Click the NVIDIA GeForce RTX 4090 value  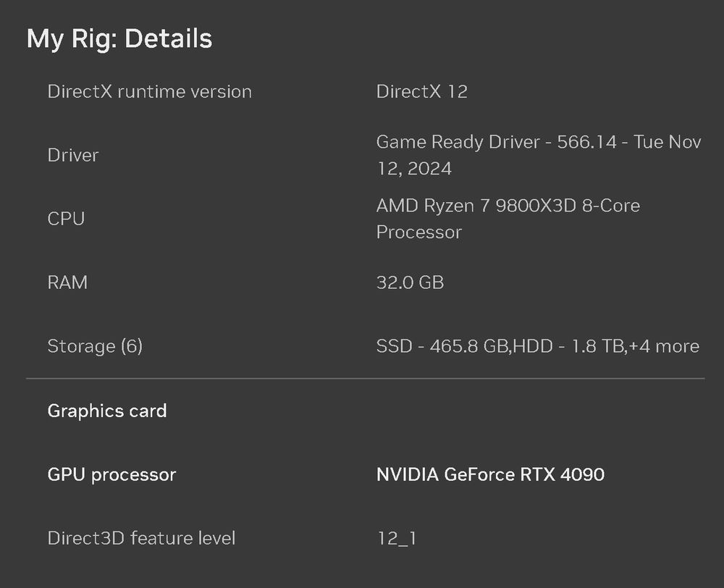coord(490,474)
